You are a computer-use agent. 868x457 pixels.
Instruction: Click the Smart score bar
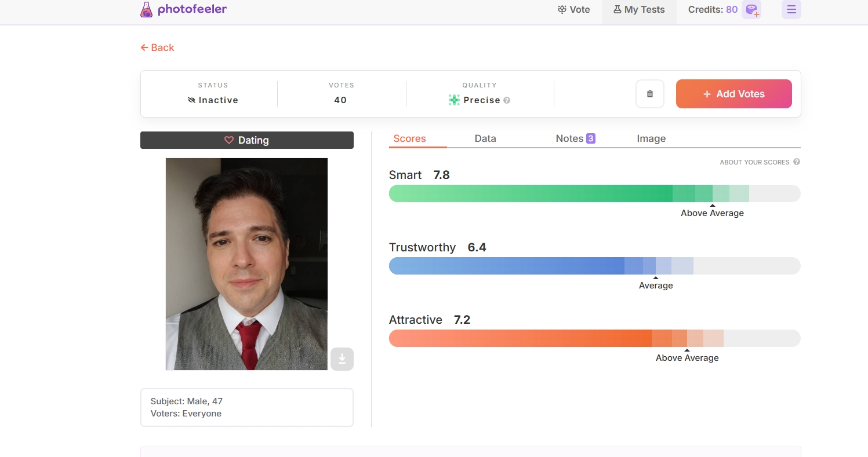594,193
